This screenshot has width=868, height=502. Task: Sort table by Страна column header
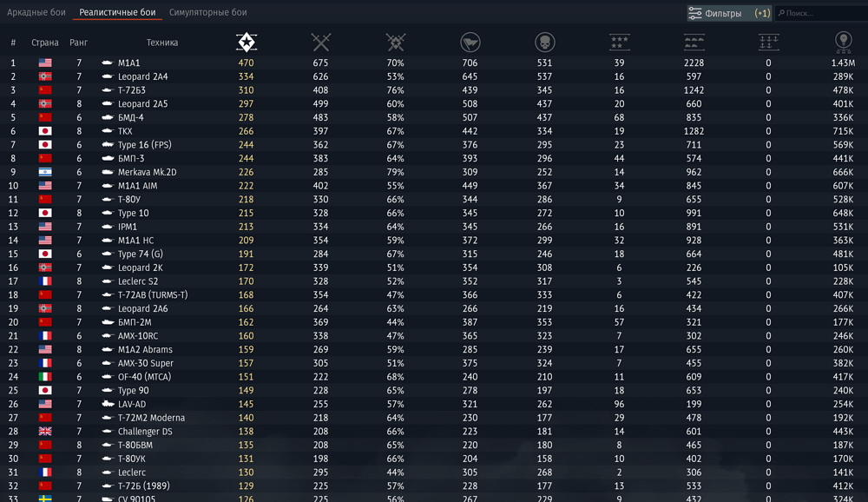click(x=45, y=43)
